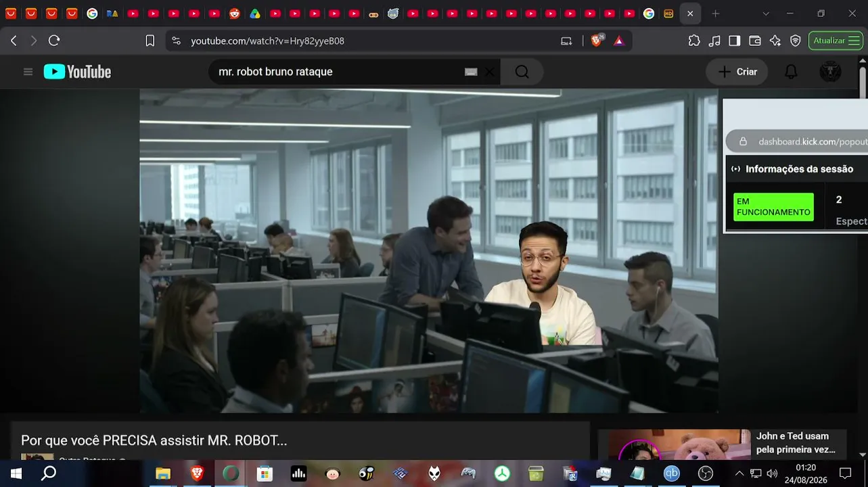Open YouTube notifications bell
The width and height of the screenshot is (868, 487).
(791, 72)
